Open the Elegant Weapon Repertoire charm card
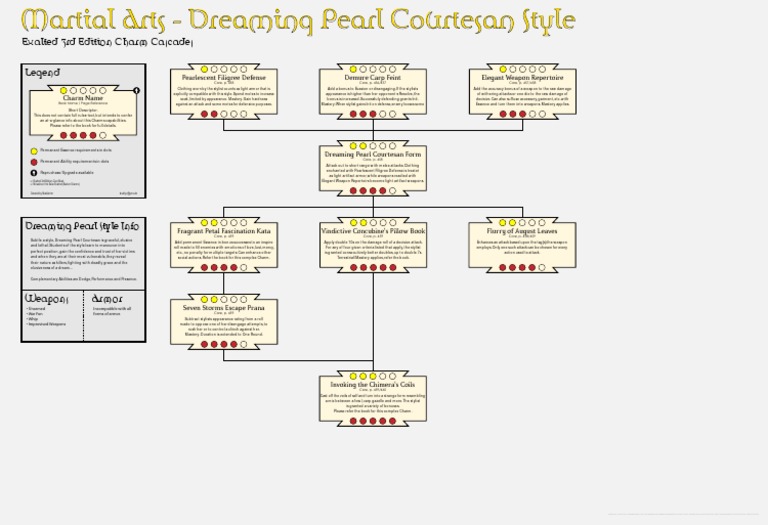This screenshot has height=525, width=768. 522,92
